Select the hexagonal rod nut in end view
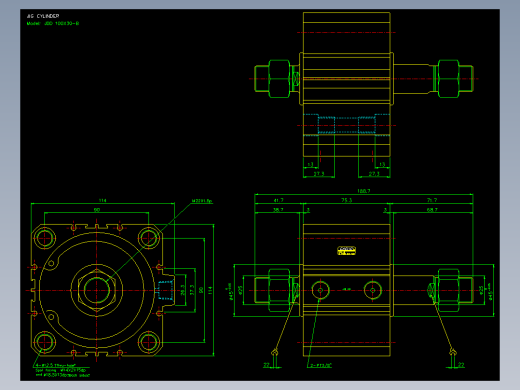Screen dimensions: 520x390 coord(97,290)
